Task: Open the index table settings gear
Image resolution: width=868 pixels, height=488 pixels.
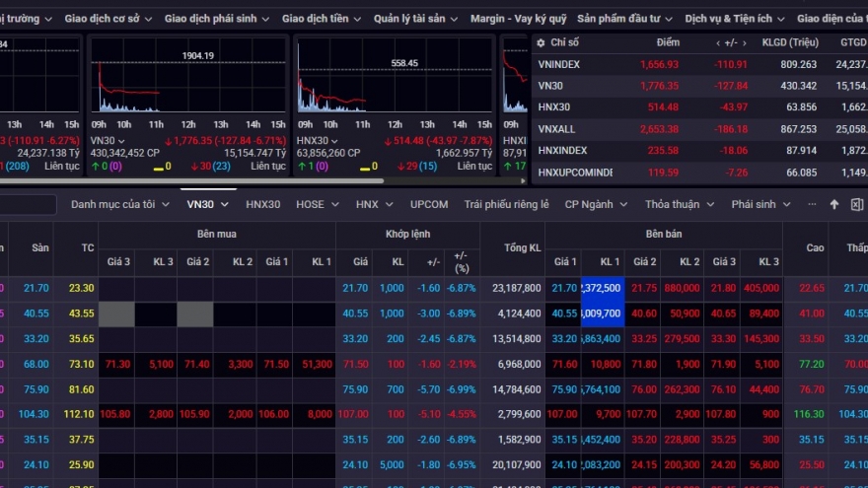Action: (x=541, y=42)
